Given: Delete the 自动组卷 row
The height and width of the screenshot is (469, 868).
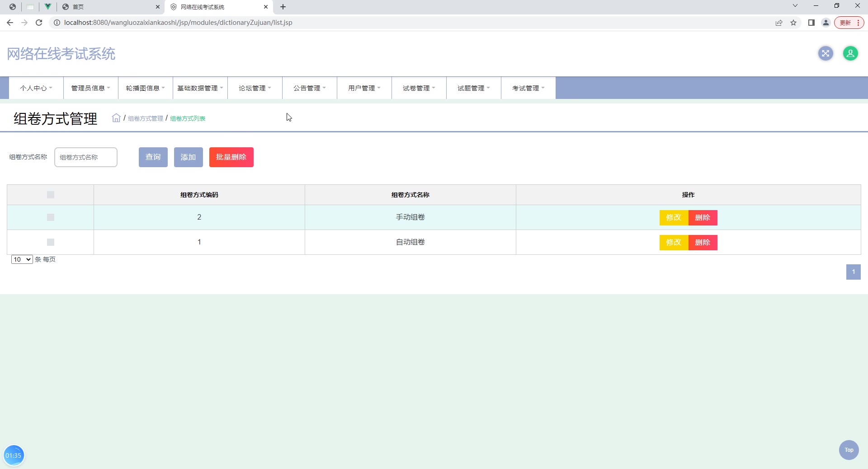Looking at the screenshot, I should (x=703, y=242).
